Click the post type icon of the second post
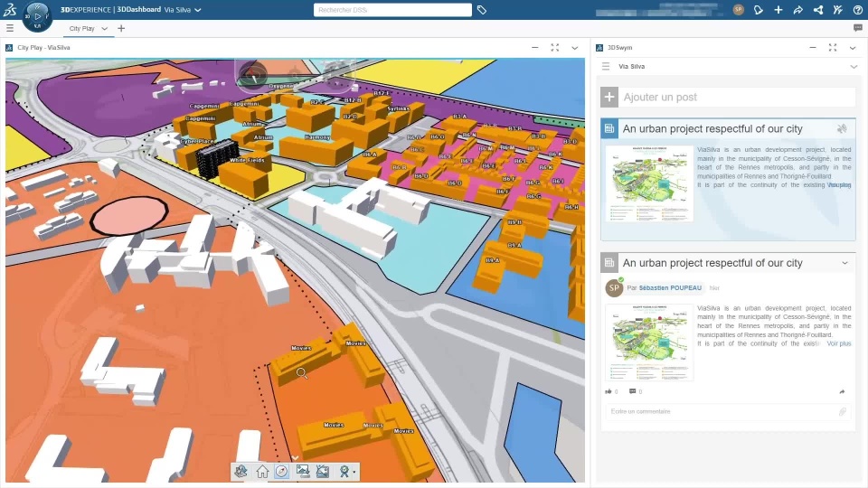The image size is (868, 488). pyautogui.click(x=609, y=263)
